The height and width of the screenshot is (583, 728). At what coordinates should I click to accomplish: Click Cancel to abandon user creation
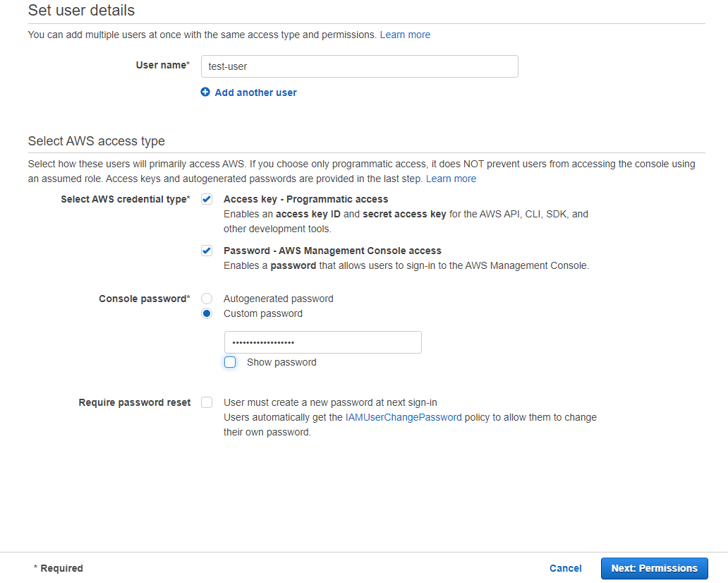point(565,568)
